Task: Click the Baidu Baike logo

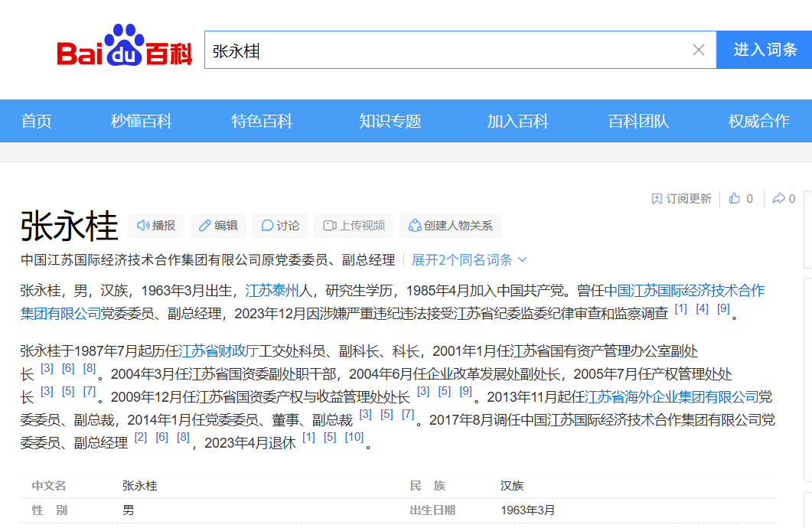Action: (124, 46)
